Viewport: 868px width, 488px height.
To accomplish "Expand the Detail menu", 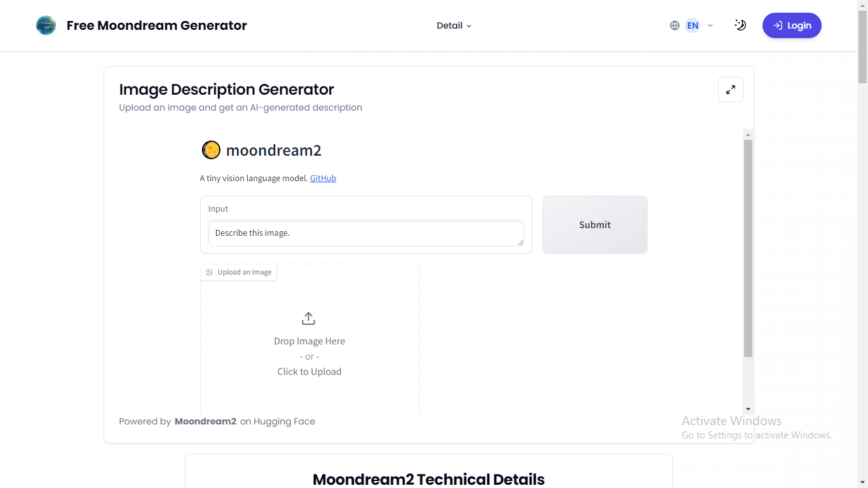I will pos(453,25).
